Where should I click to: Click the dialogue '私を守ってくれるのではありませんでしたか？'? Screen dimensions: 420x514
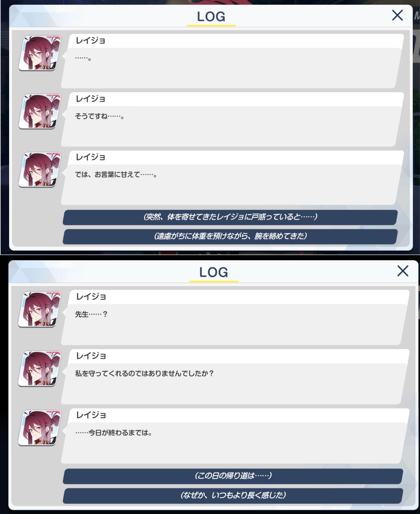[x=144, y=374]
